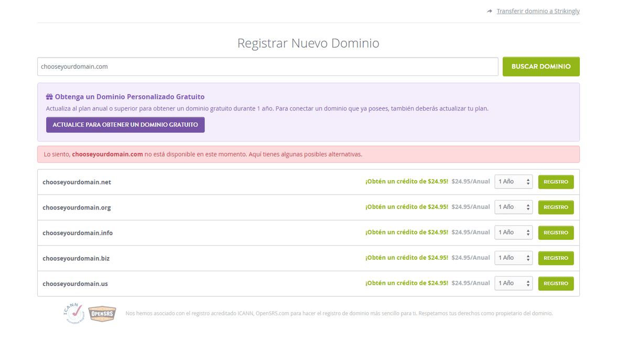Screen dimensions: 629x364
Task: Open the term dropdown for chooseyourdomain.net
Action: (x=513, y=181)
